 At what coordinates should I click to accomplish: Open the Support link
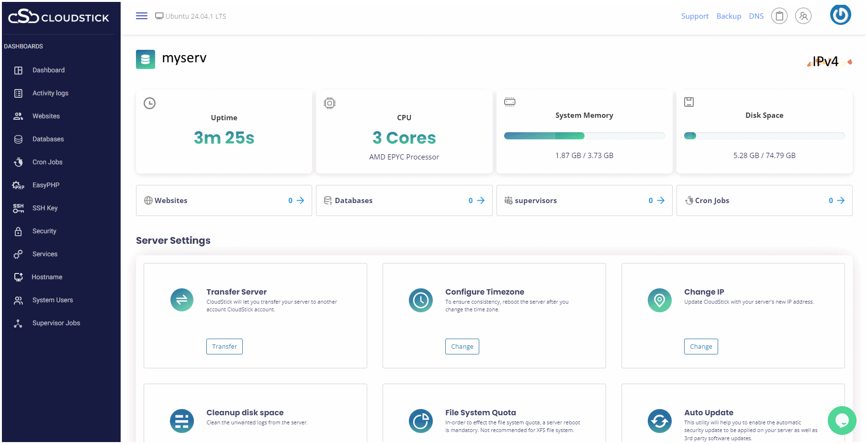coord(694,16)
